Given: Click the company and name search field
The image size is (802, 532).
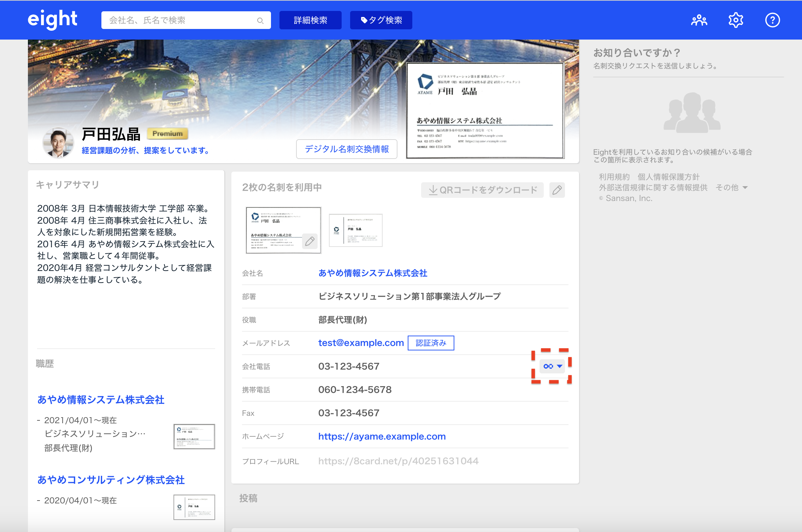Looking at the screenshot, I should click(x=180, y=20).
